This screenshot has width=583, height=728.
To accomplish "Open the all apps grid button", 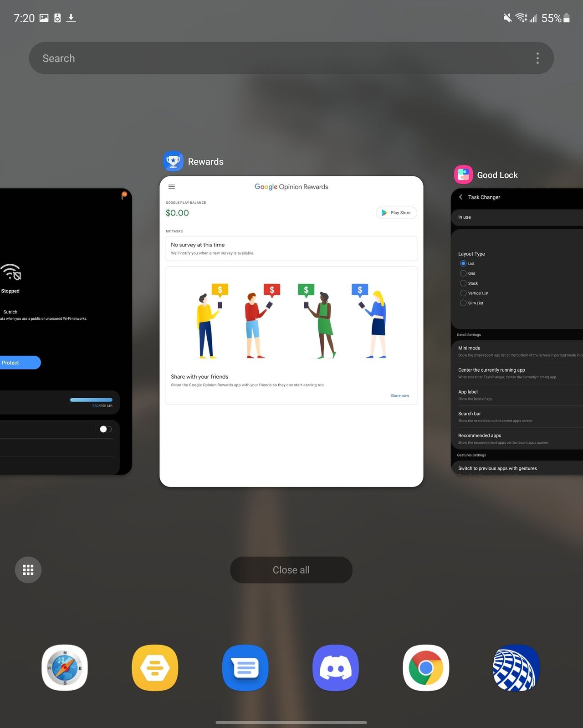I will [x=28, y=569].
